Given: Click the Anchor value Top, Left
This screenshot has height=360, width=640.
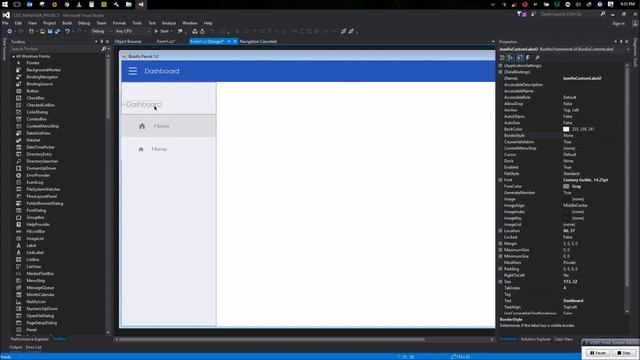Looking at the screenshot, I should click(571, 110).
